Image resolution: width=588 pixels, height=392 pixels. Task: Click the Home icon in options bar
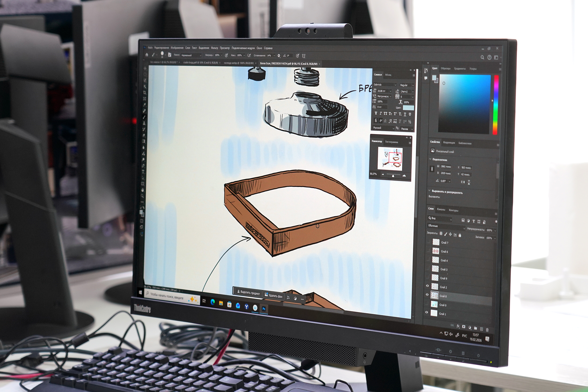point(147,55)
